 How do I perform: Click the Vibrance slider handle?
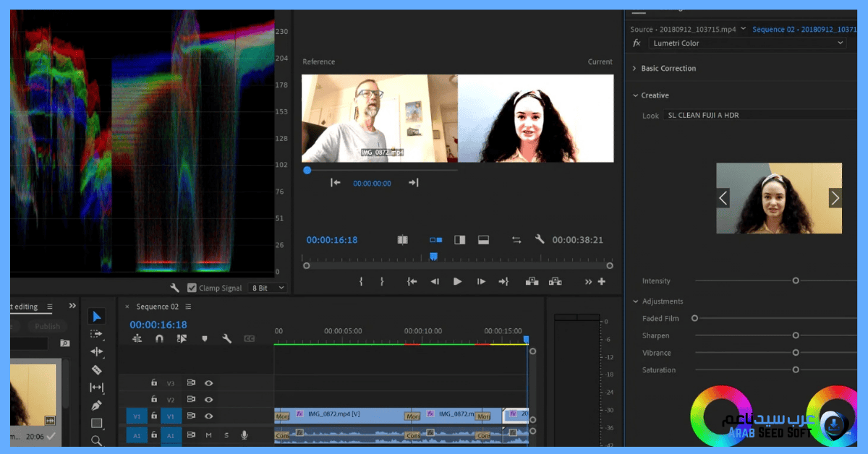[796, 353]
